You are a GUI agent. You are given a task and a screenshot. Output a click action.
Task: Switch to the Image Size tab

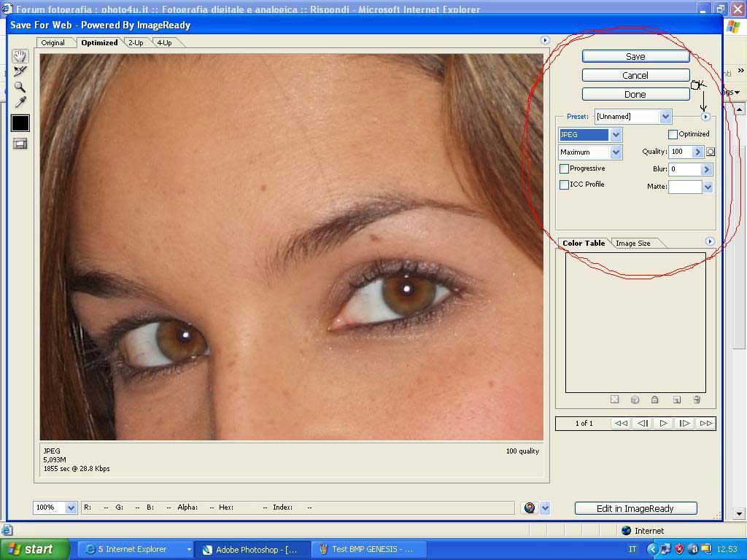(632, 244)
